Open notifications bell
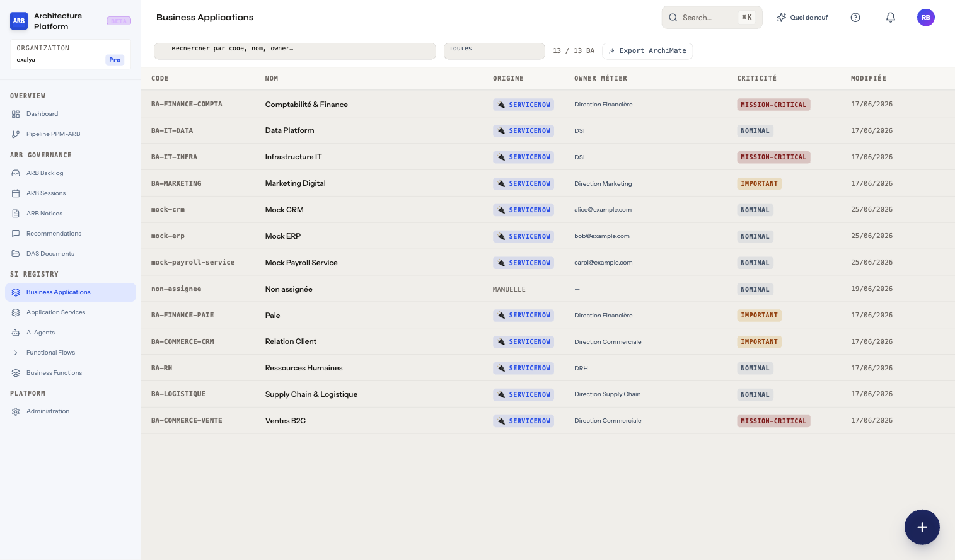This screenshot has height=560, width=955. 891,18
